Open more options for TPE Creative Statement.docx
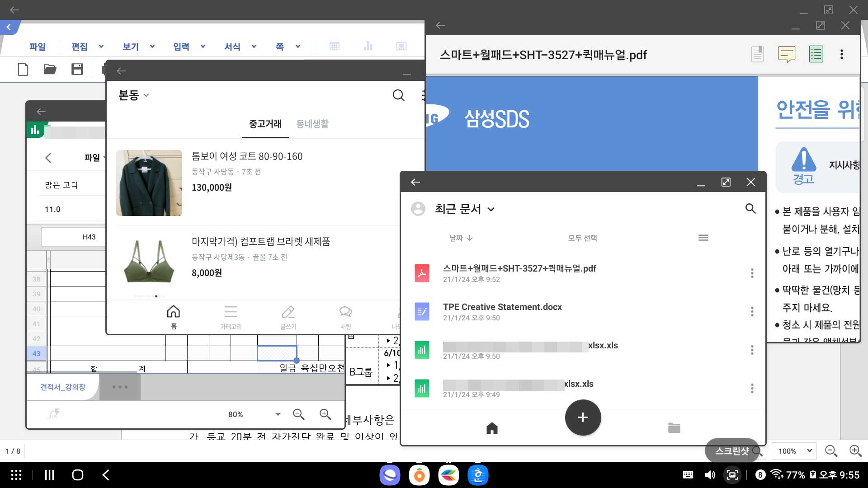The width and height of the screenshot is (868, 488). [752, 311]
